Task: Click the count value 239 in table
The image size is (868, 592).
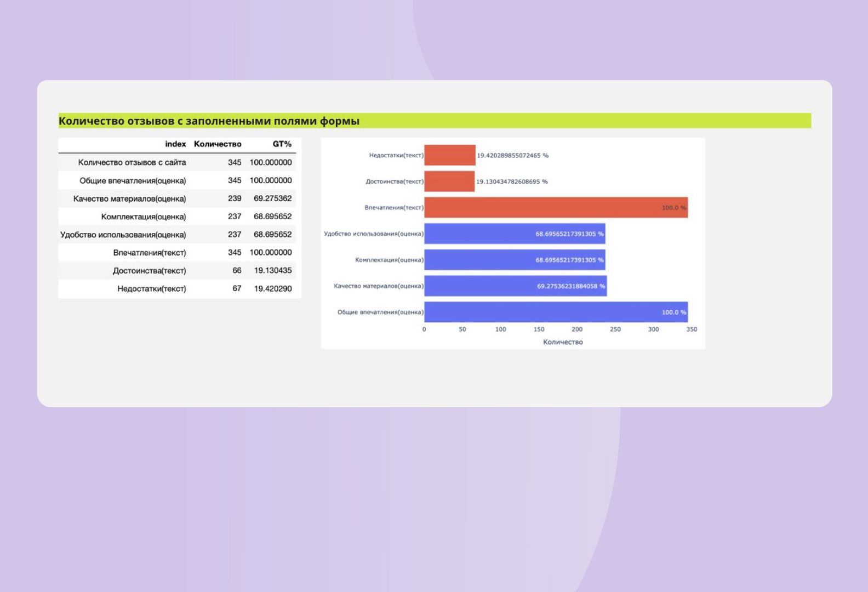Action: pyautogui.click(x=235, y=198)
